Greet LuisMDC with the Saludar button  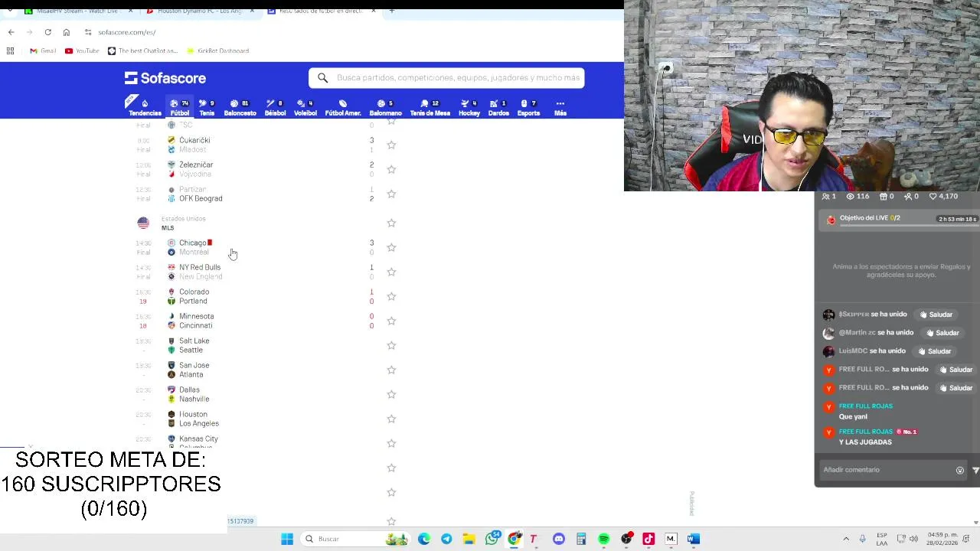[935, 351]
